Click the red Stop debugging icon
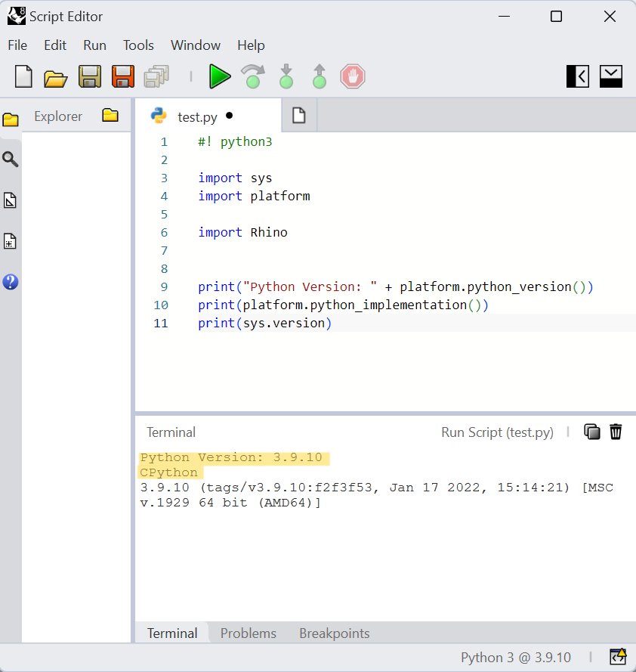 coord(352,76)
